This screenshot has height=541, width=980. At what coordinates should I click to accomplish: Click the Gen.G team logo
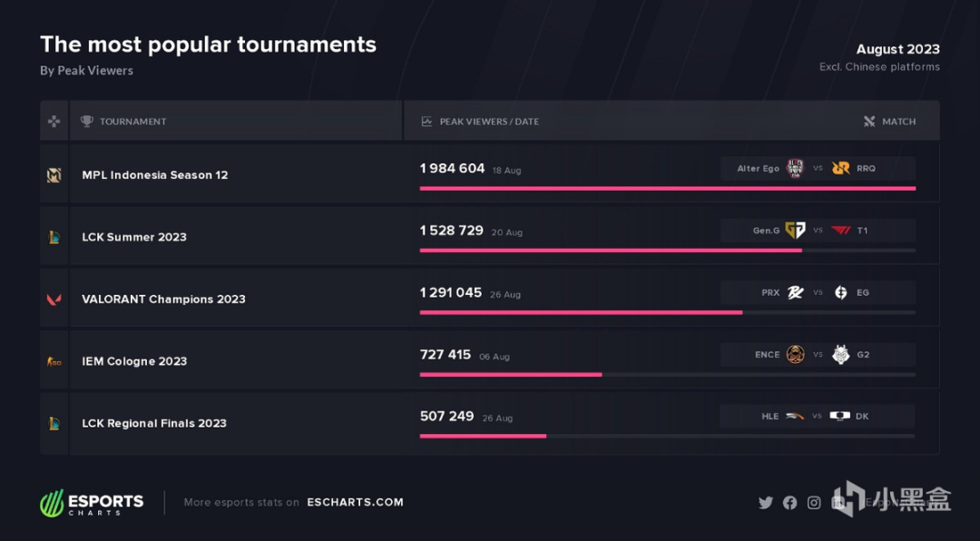tap(795, 231)
